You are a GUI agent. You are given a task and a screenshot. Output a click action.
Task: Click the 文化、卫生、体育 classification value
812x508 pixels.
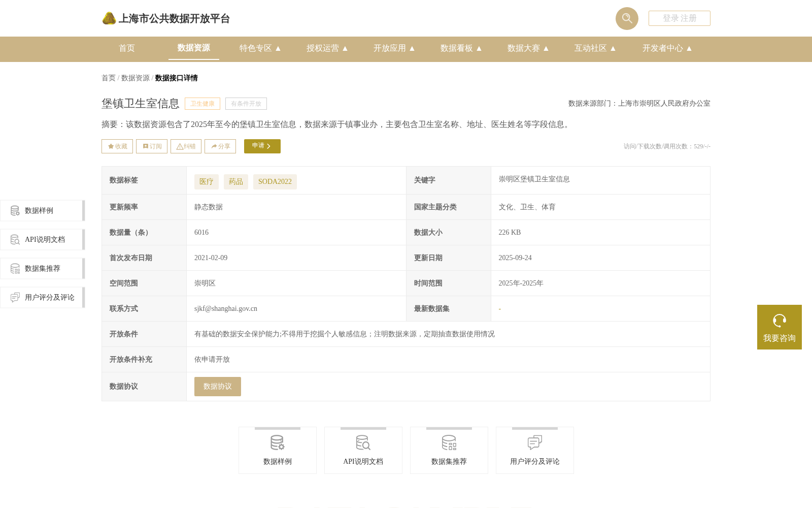pos(527,207)
